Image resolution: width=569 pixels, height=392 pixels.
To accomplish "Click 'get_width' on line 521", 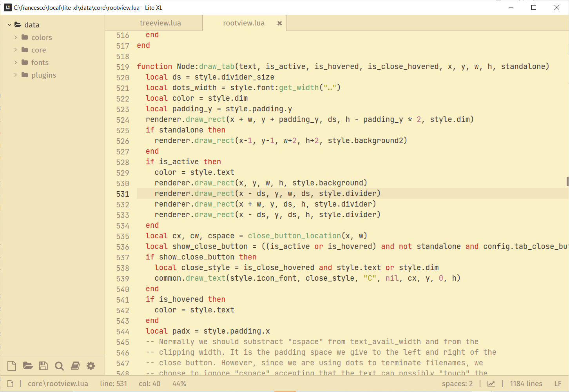I will tap(299, 88).
